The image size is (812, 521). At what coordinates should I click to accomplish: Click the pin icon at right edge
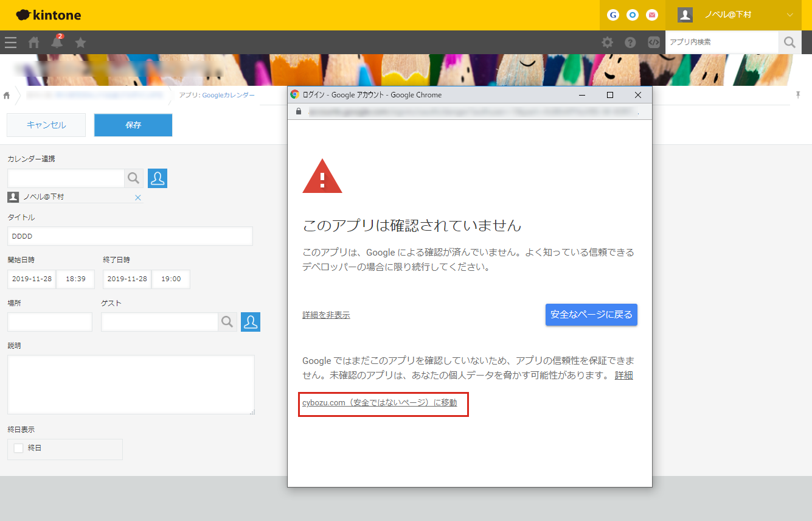[x=798, y=95]
